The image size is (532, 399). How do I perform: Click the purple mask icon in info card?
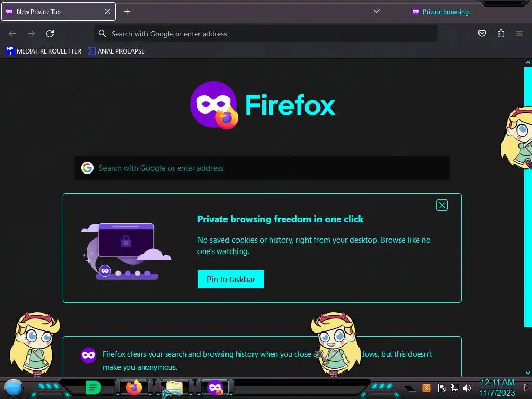click(88, 355)
